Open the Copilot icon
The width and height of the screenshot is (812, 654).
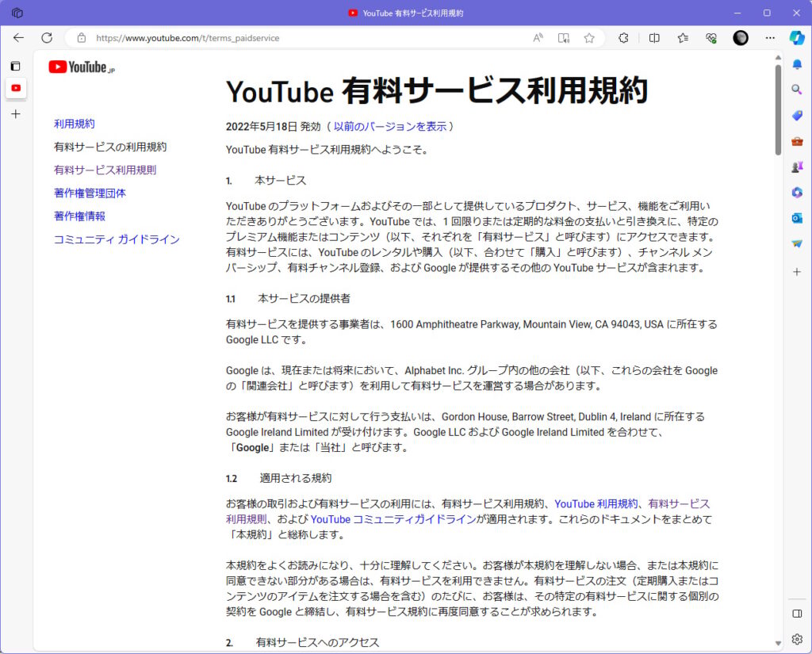[796, 38]
